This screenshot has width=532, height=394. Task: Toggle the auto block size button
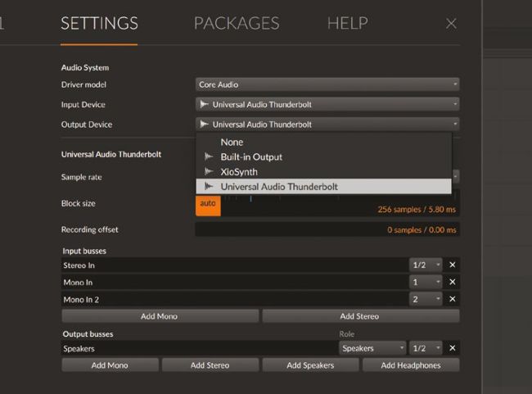[x=208, y=203]
